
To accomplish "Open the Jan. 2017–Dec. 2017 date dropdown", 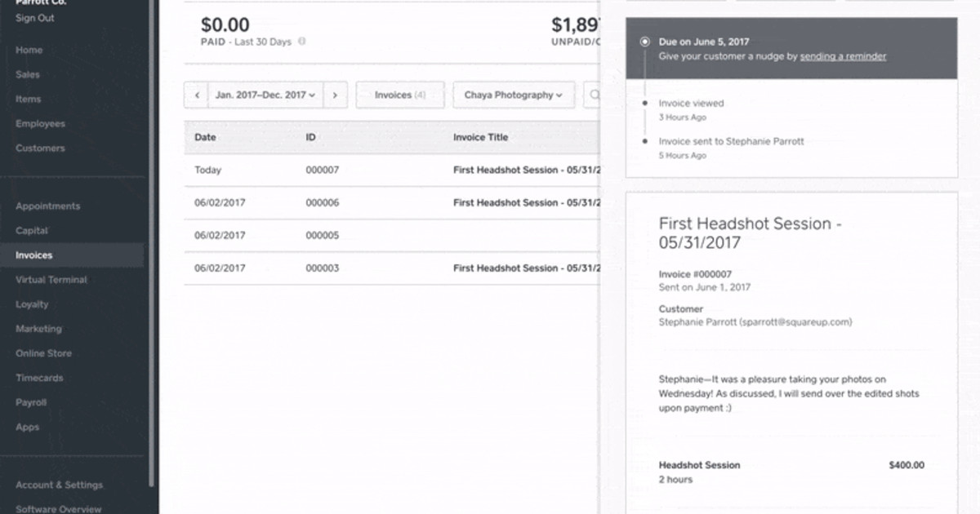I will [x=265, y=95].
